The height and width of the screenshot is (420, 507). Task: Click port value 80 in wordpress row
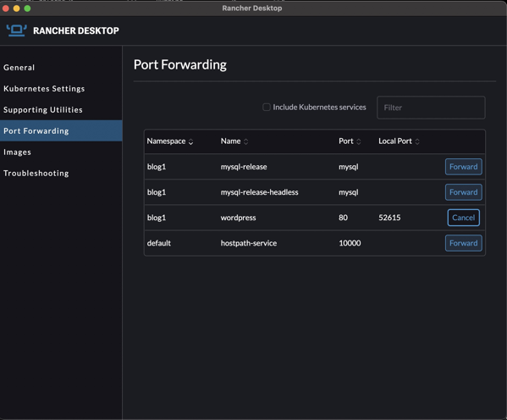click(x=343, y=218)
